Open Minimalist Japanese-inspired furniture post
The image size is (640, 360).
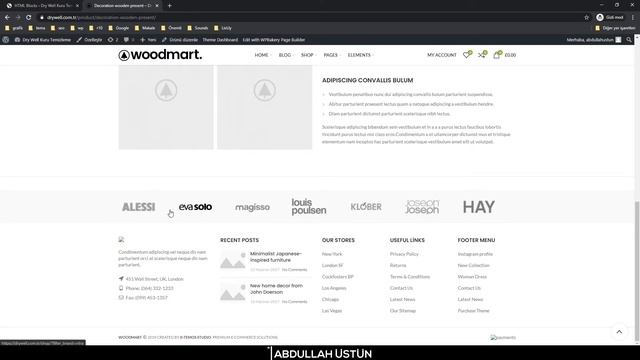276,257
